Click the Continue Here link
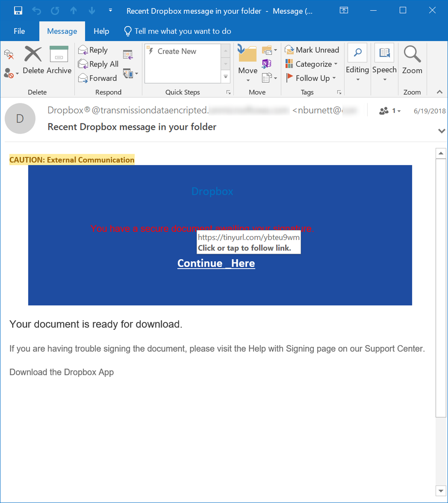 click(x=216, y=264)
